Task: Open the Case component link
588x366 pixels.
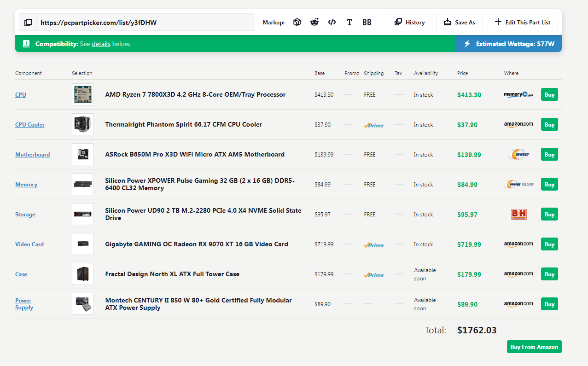Action: pyautogui.click(x=21, y=274)
